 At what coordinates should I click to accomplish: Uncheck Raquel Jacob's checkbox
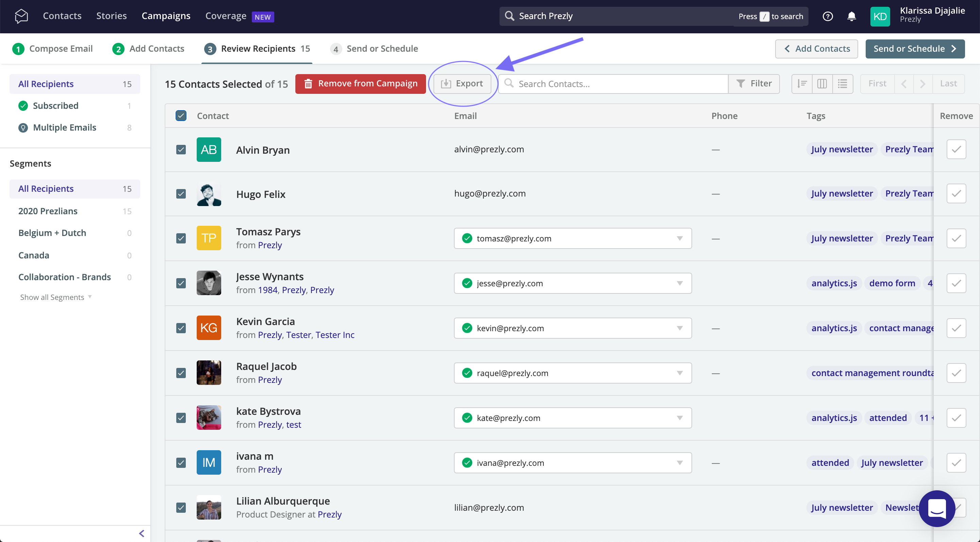(x=181, y=373)
